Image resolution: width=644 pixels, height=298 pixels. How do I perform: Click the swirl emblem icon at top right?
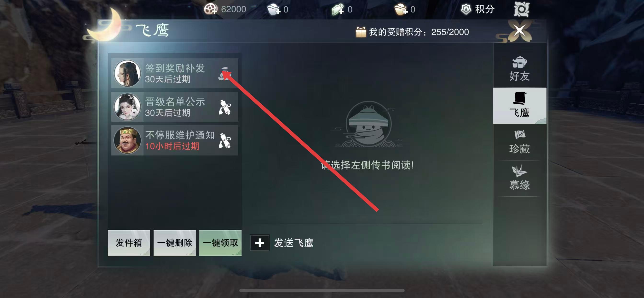click(x=521, y=9)
